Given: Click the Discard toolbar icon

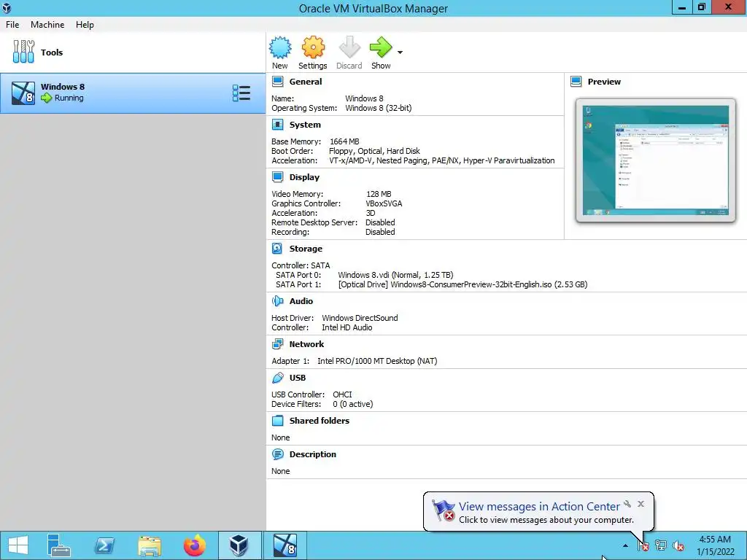Looking at the screenshot, I should [349, 47].
